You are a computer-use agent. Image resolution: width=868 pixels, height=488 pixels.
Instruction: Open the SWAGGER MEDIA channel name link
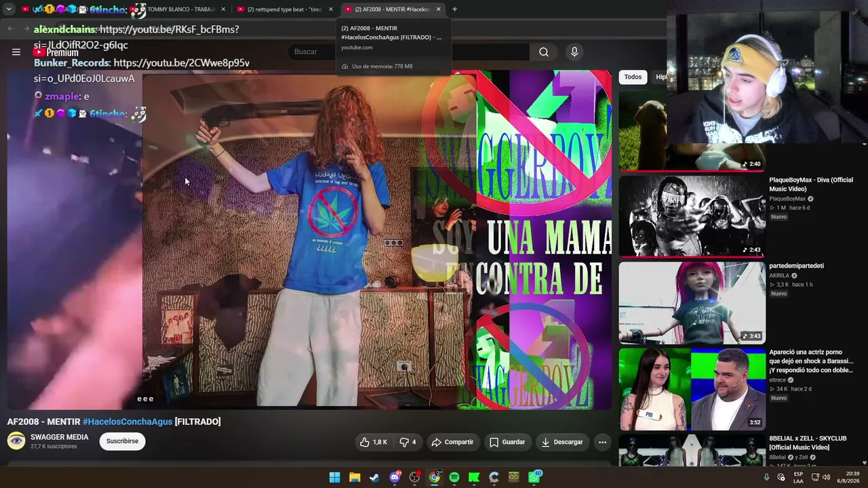(60, 437)
